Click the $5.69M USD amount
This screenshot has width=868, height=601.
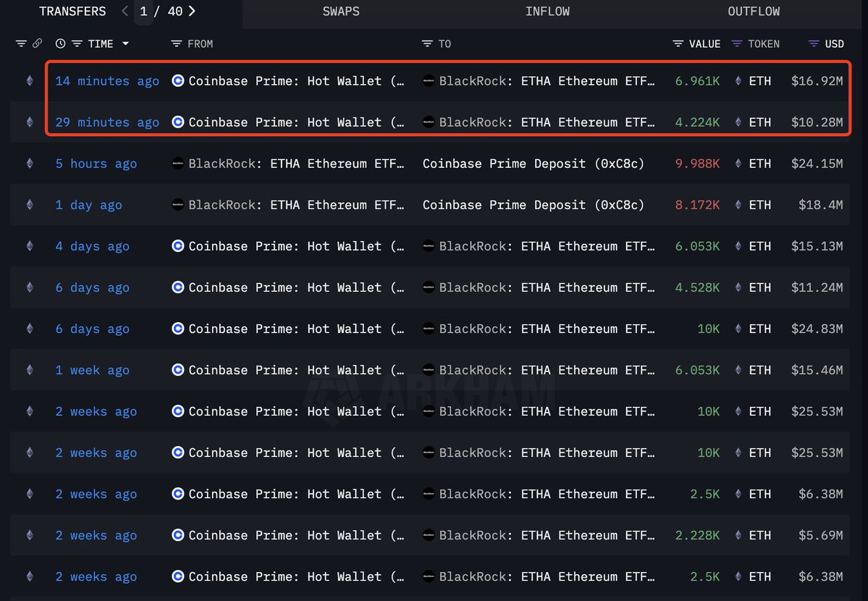point(821,536)
